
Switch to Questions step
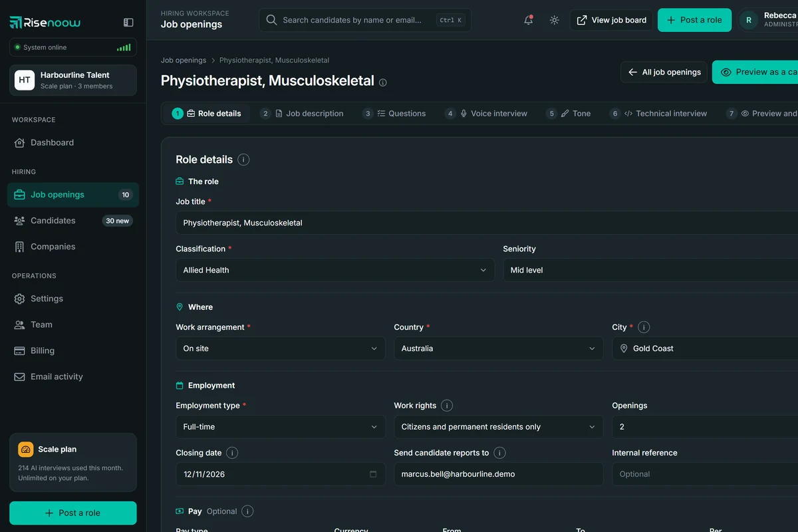(394, 114)
